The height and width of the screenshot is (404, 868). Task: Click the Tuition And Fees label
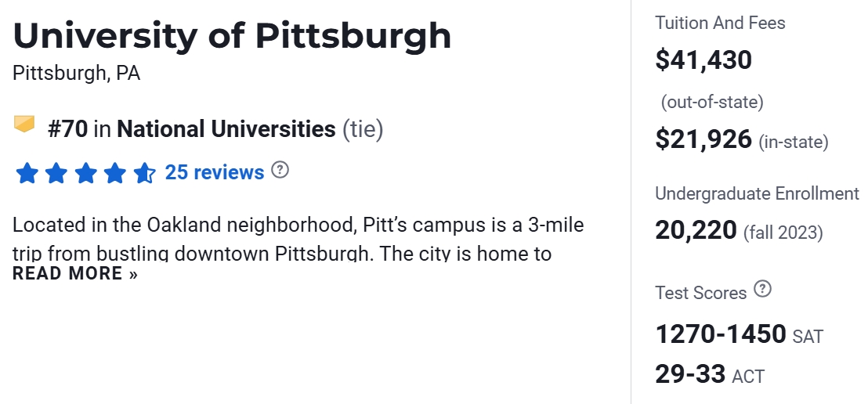pyautogui.click(x=720, y=23)
